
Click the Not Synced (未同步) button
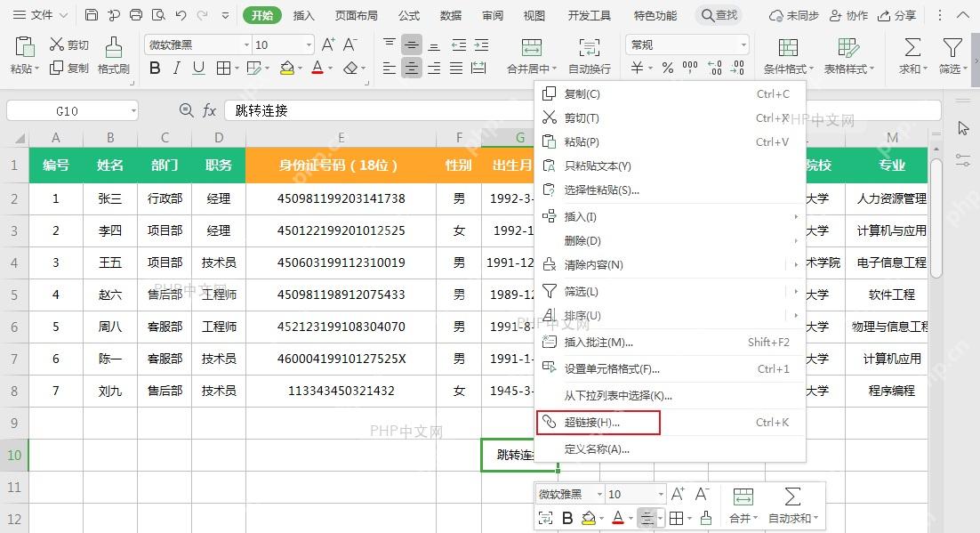tap(794, 15)
